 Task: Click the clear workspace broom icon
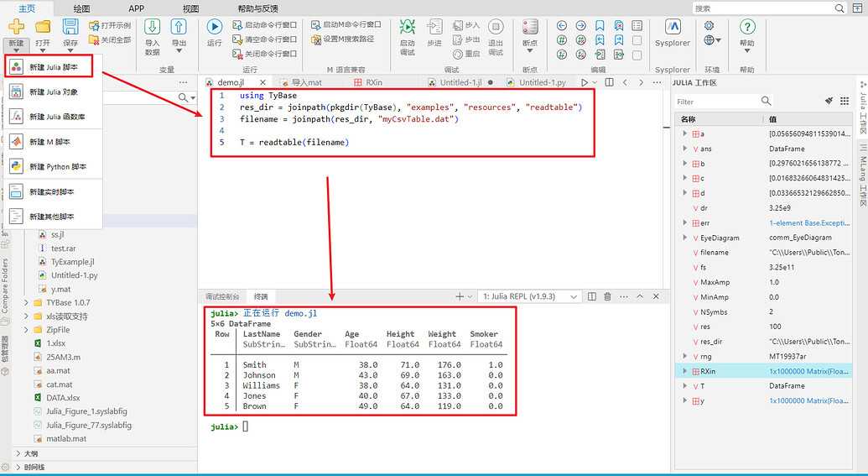click(x=829, y=101)
